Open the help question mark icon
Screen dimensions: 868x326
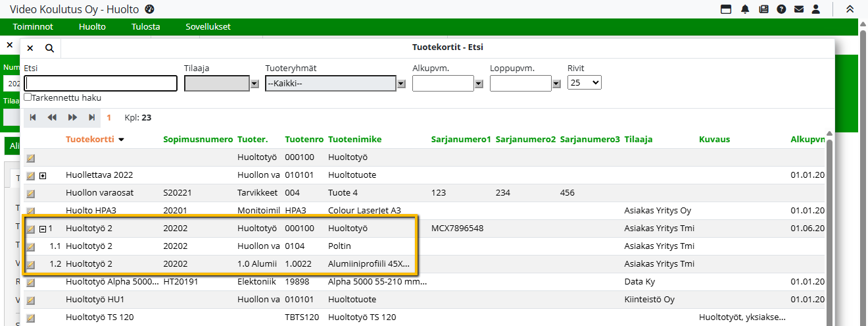[781, 9]
